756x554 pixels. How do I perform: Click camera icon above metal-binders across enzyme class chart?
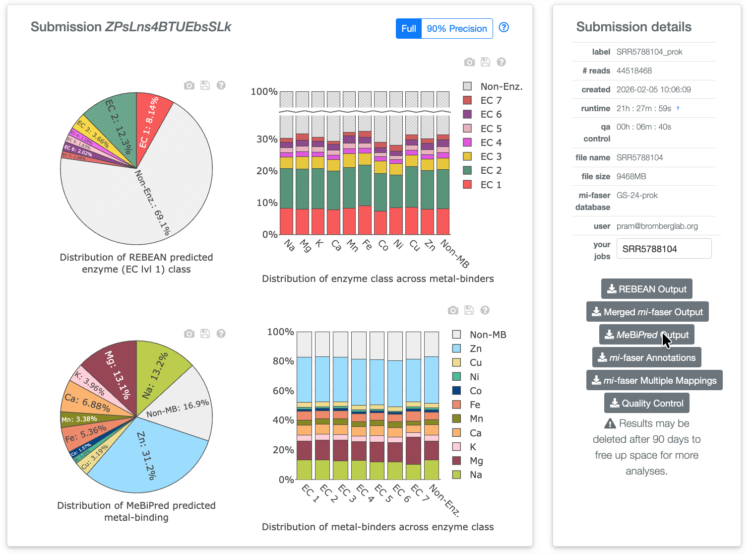tap(453, 310)
